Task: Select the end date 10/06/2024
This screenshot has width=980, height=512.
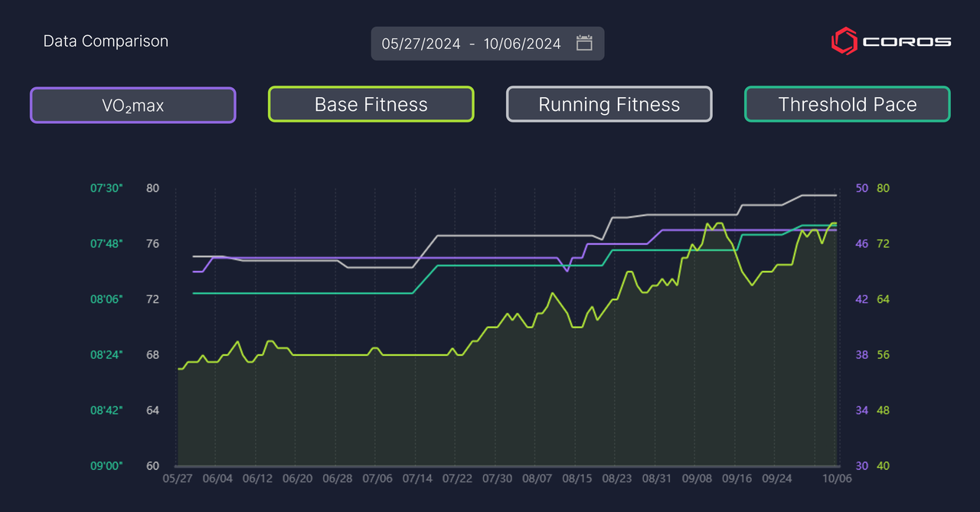Action: pos(522,44)
